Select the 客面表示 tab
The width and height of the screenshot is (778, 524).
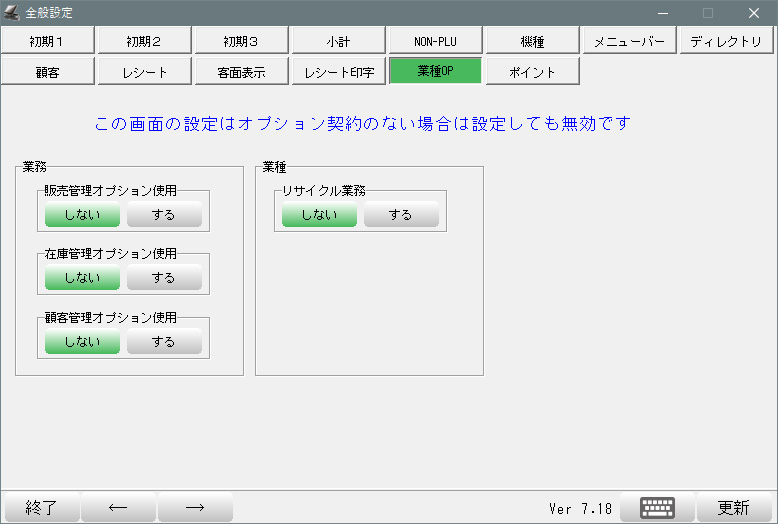pos(241,72)
